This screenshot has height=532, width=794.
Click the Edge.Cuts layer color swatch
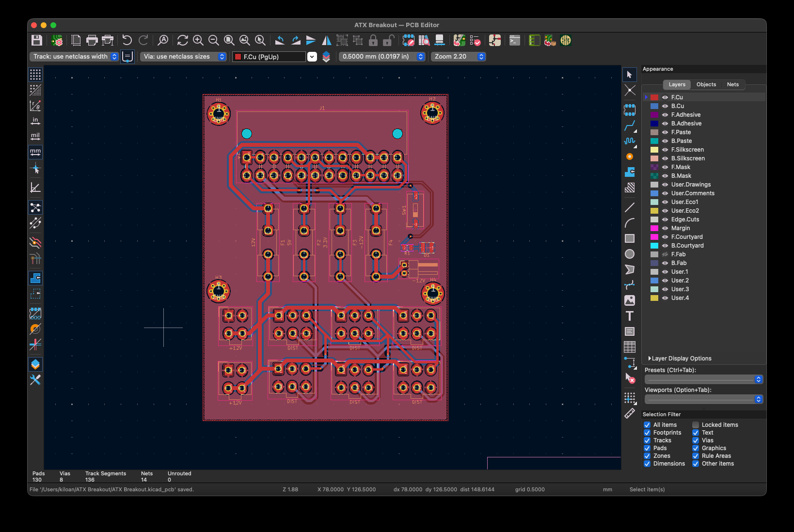[x=654, y=219]
